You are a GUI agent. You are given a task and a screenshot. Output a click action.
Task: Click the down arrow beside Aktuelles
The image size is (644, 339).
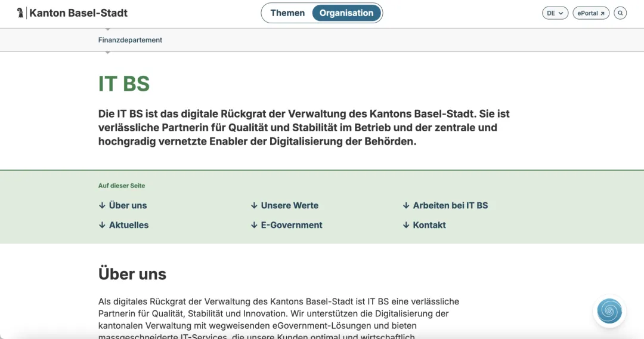102,225
